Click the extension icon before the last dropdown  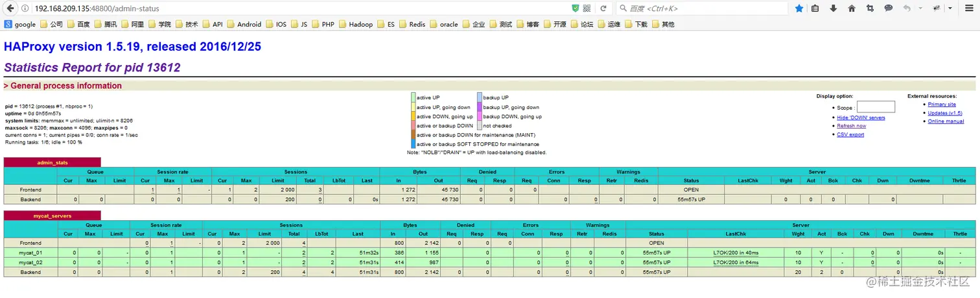(936, 8)
